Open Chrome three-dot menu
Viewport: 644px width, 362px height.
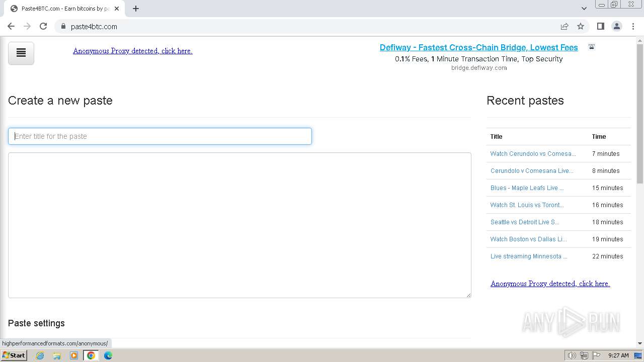pos(633,26)
